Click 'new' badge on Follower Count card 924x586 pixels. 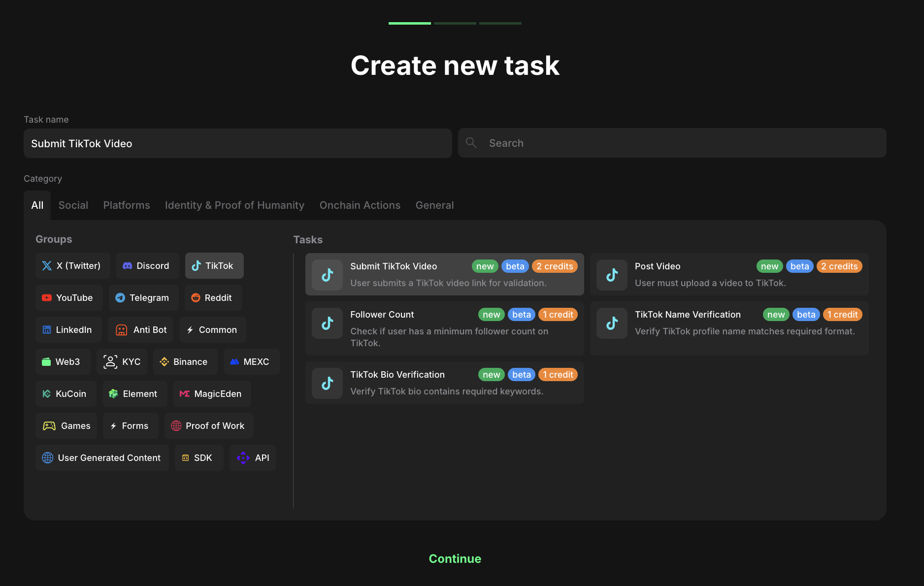[491, 315]
